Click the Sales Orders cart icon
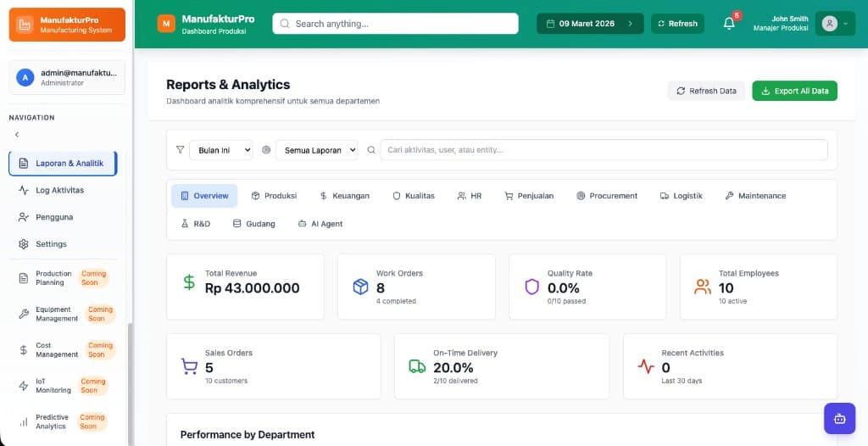 point(189,366)
